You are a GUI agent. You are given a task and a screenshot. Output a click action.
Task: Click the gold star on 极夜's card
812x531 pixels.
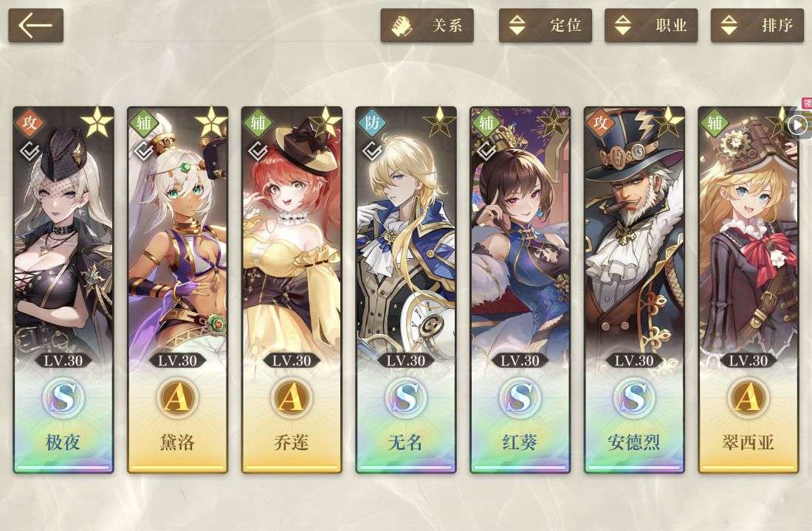(97, 122)
